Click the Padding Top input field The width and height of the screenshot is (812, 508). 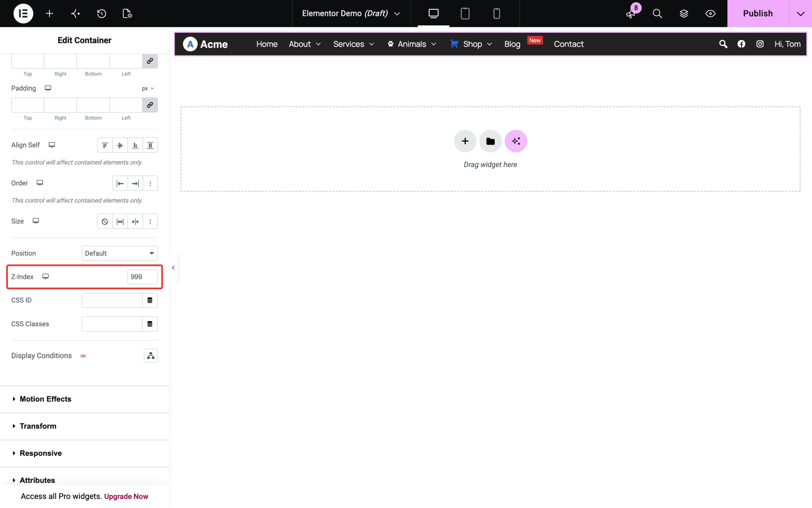tap(28, 105)
